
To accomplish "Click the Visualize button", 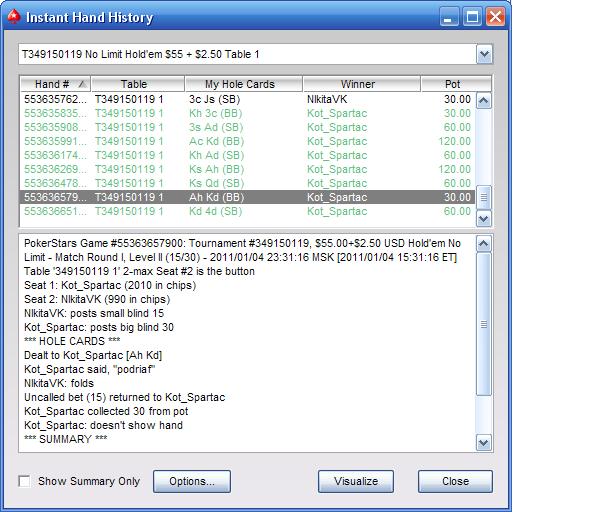I will 356,481.
